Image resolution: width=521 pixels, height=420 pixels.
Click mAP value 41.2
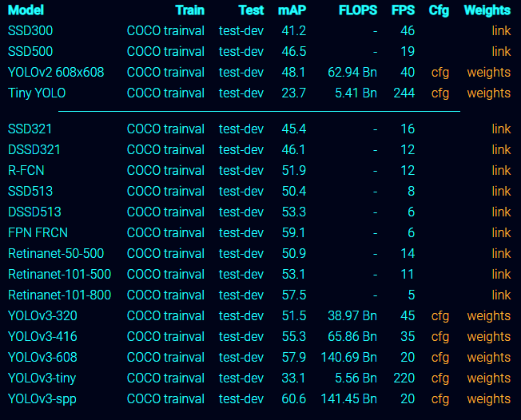pos(294,30)
